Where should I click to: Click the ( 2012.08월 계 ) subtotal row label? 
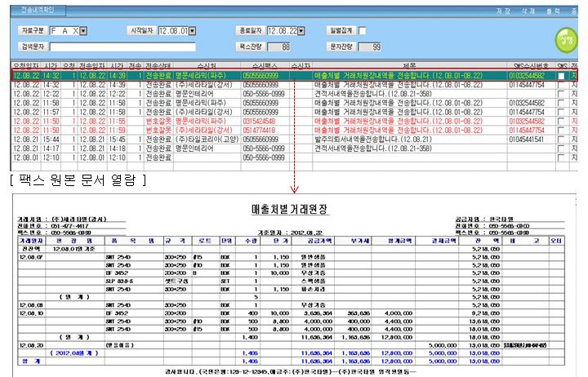(x=74, y=353)
